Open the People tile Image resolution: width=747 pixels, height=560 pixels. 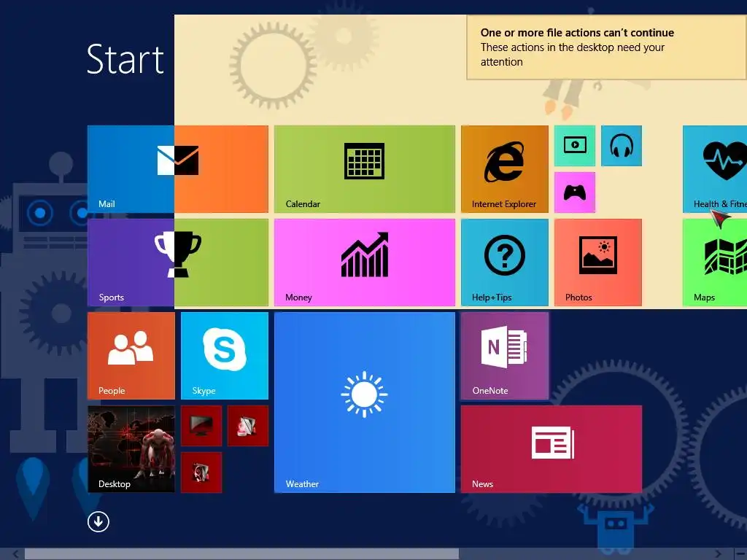click(131, 356)
